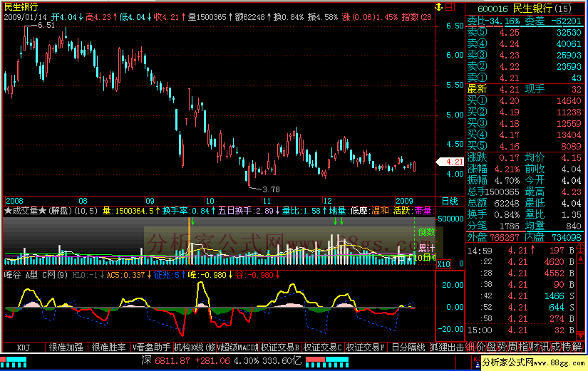Click the 卖④ 4.24 order row
Viewport: 588px width, 371px height.
pos(525,44)
